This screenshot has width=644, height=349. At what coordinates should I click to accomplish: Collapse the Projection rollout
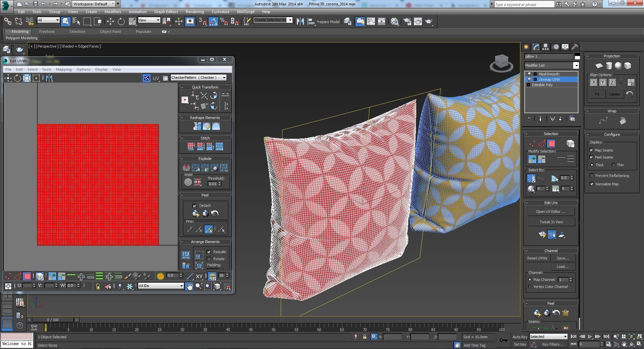coord(588,56)
